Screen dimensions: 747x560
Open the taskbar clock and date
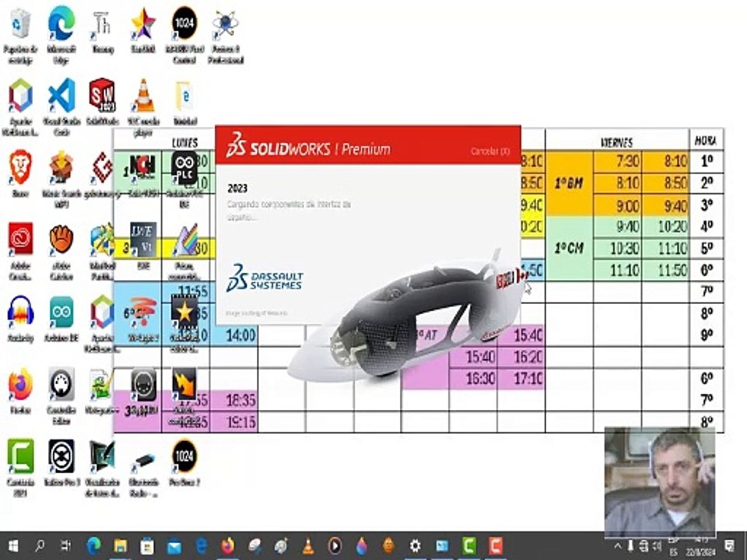tap(702, 546)
